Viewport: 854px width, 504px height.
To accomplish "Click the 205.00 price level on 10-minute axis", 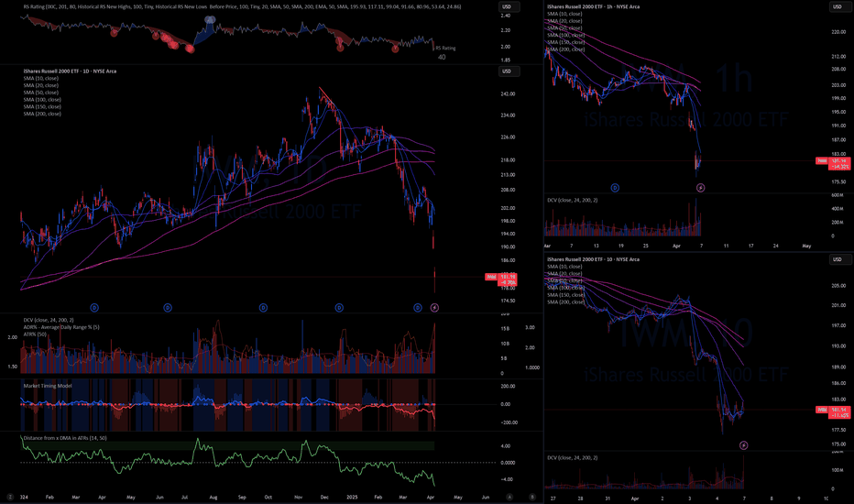I will point(838,286).
